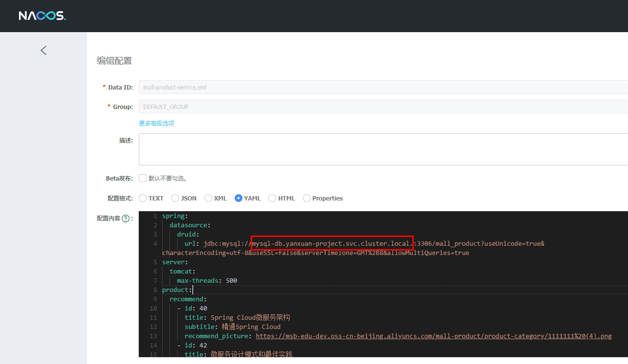628x364 pixels.
Task: Click the '- id: 42' line
Action: (192, 345)
